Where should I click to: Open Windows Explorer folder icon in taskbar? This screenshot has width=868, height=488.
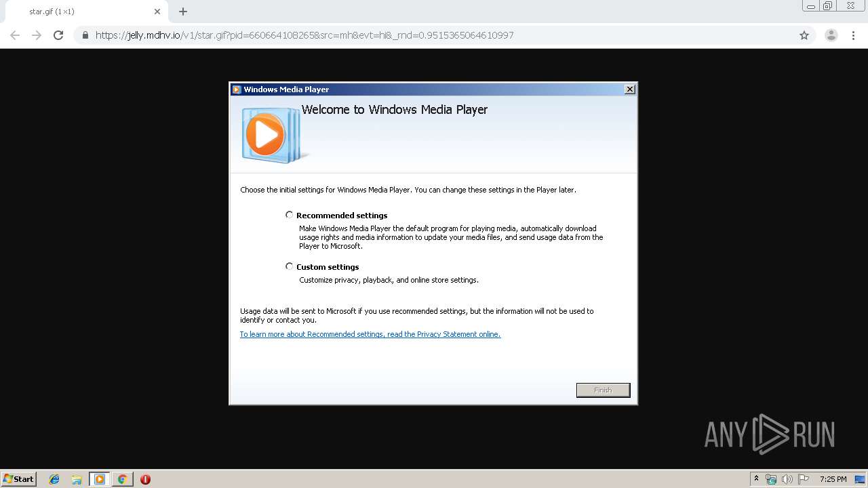tap(77, 479)
